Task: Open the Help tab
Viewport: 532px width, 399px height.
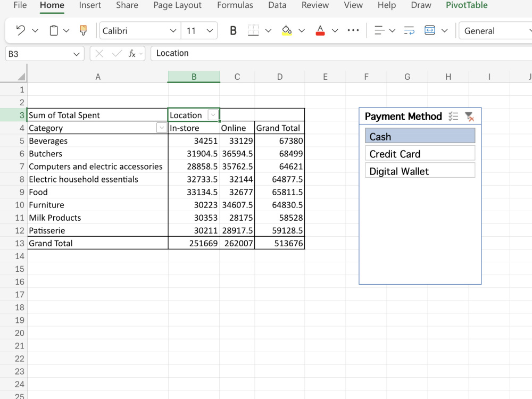Action: (387, 5)
